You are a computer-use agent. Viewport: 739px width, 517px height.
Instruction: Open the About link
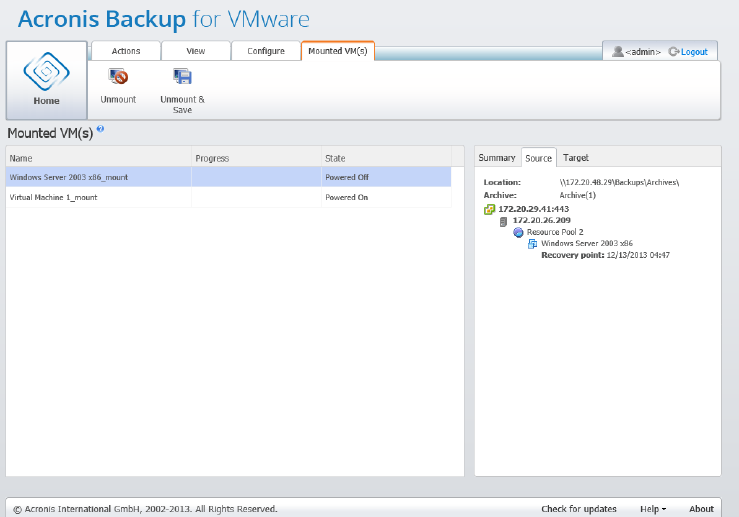point(701,509)
